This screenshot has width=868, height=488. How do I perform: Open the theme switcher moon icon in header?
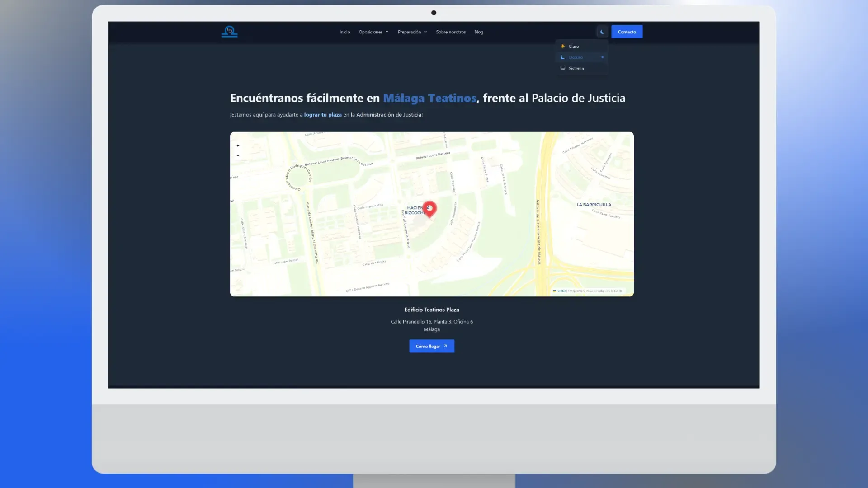(x=602, y=32)
